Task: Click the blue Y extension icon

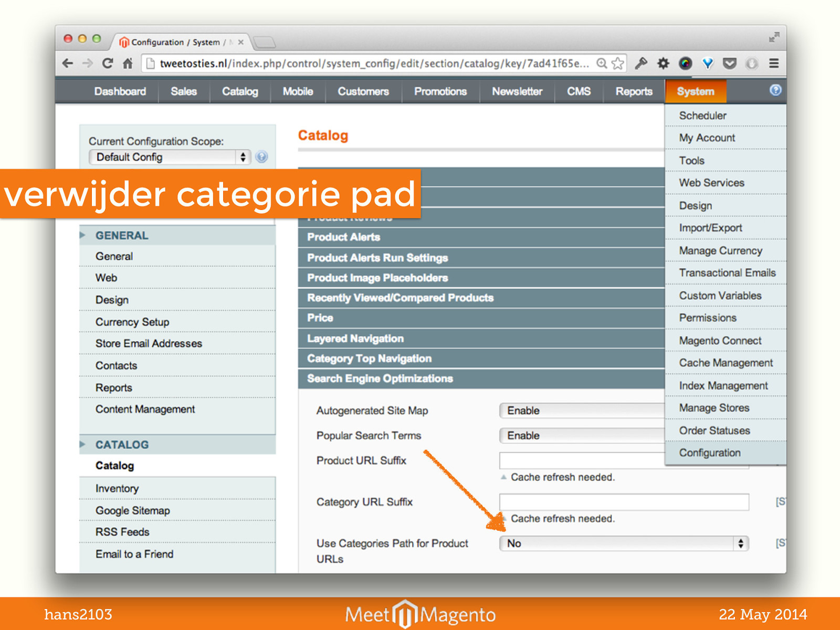Action: pyautogui.click(x=708, y=64)
